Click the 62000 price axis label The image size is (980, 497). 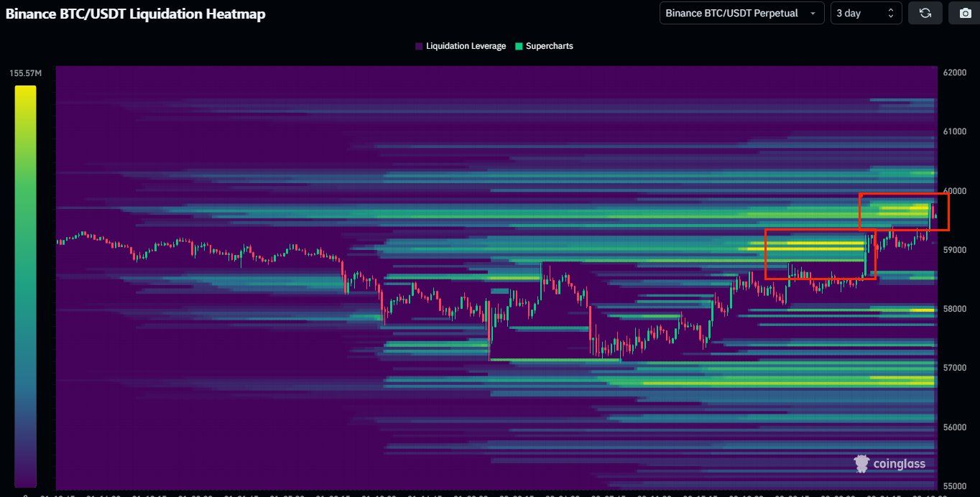pyautogui.click(x=954, y=73)
